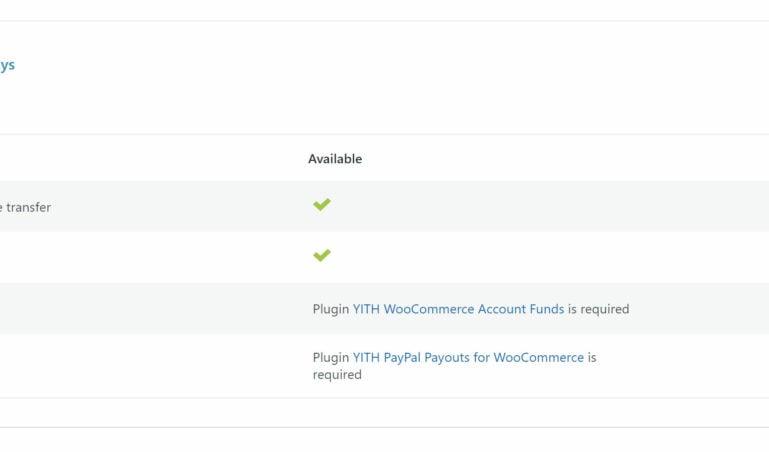
Task: Click the Available column header
Action: [x=335, y=159]
